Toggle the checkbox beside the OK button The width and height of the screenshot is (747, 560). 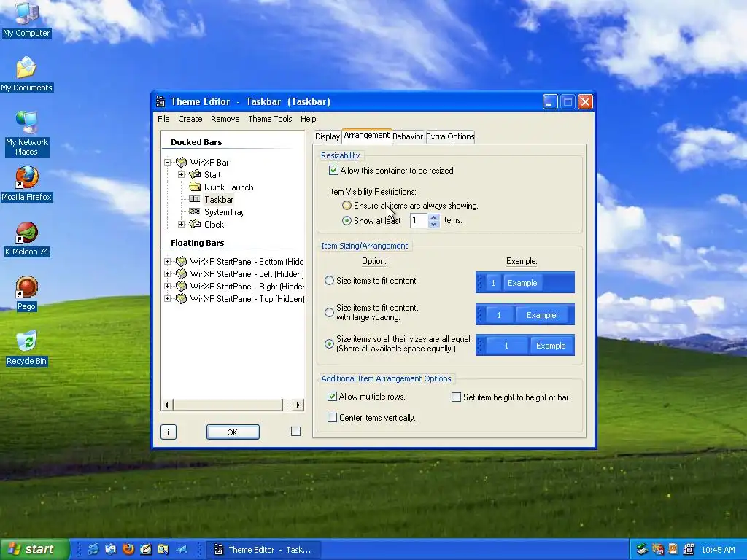(x=296, y=432)
